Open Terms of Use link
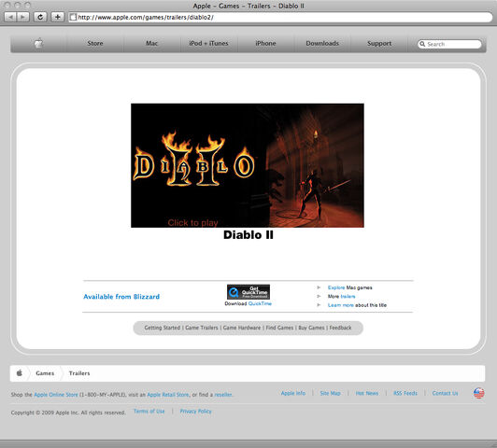Image resolution: width=497 pixels, height=448 pixels. (149, 412)
